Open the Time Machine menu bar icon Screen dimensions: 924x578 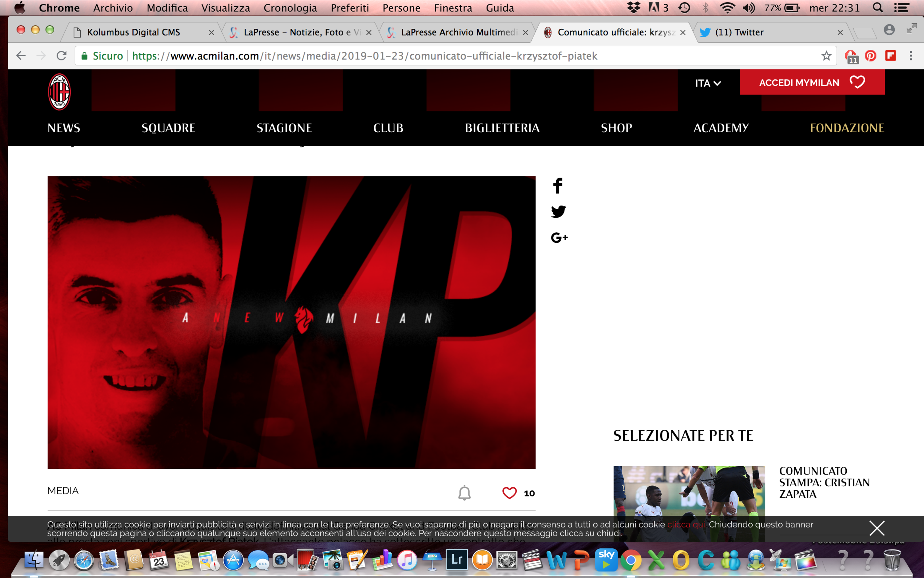684,8
